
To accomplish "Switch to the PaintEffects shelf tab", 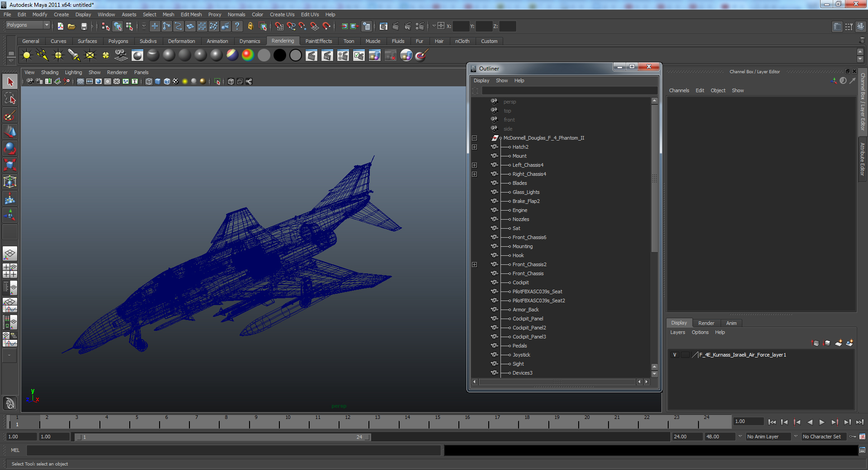I will (x=318, y=41).
